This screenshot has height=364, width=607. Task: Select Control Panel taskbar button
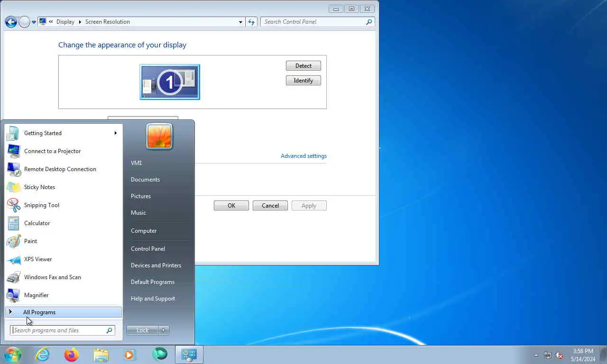click(x=189, y=355)
